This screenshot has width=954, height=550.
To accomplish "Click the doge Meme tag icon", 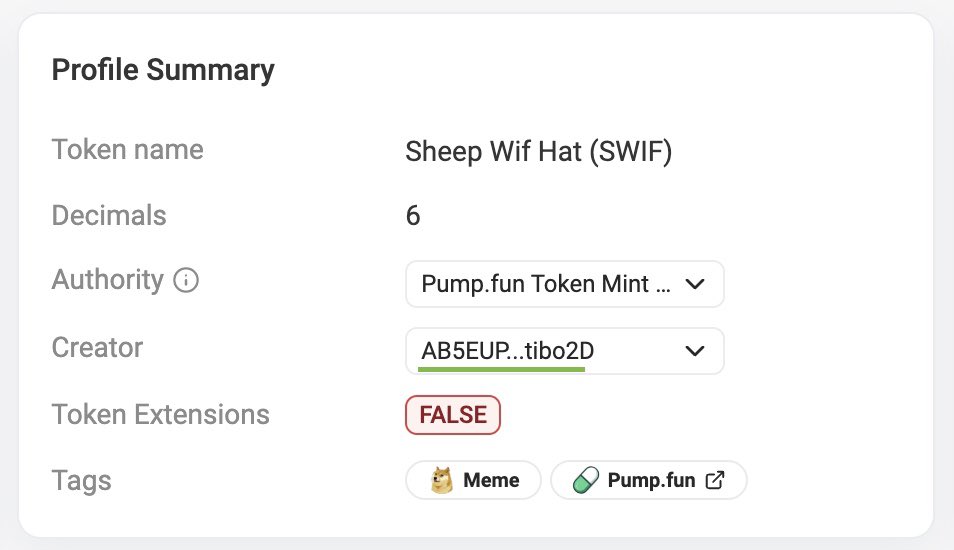I will tap(441, 480).
